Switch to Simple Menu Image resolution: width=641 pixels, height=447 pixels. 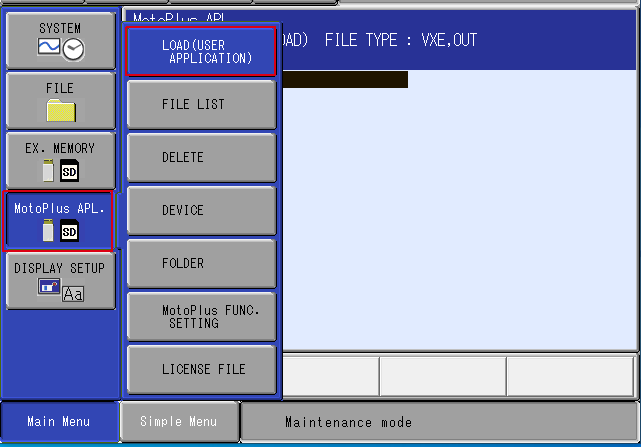click(179, 422)
